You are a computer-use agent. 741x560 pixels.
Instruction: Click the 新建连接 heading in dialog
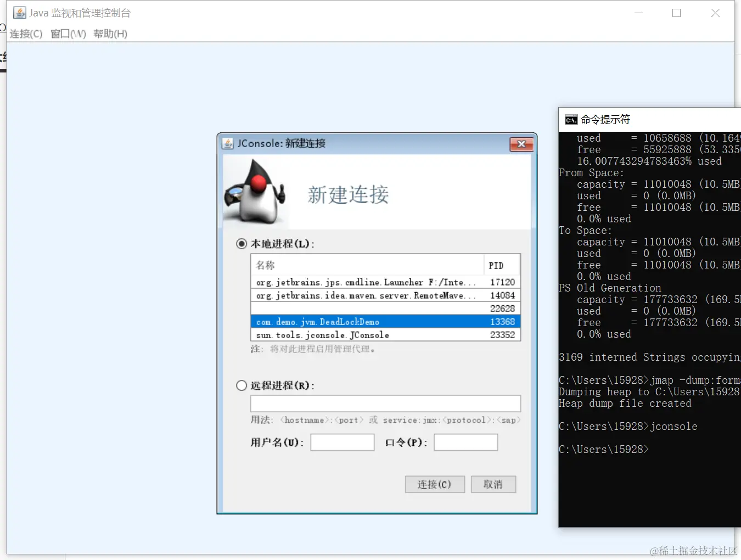(348, 195)
